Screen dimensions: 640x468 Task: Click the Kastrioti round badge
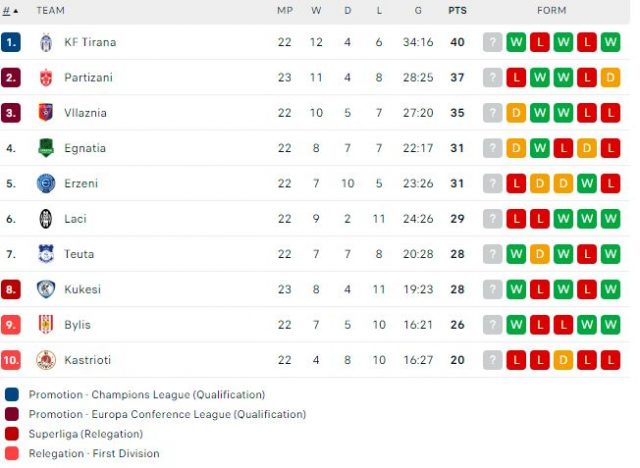point(46,360)
